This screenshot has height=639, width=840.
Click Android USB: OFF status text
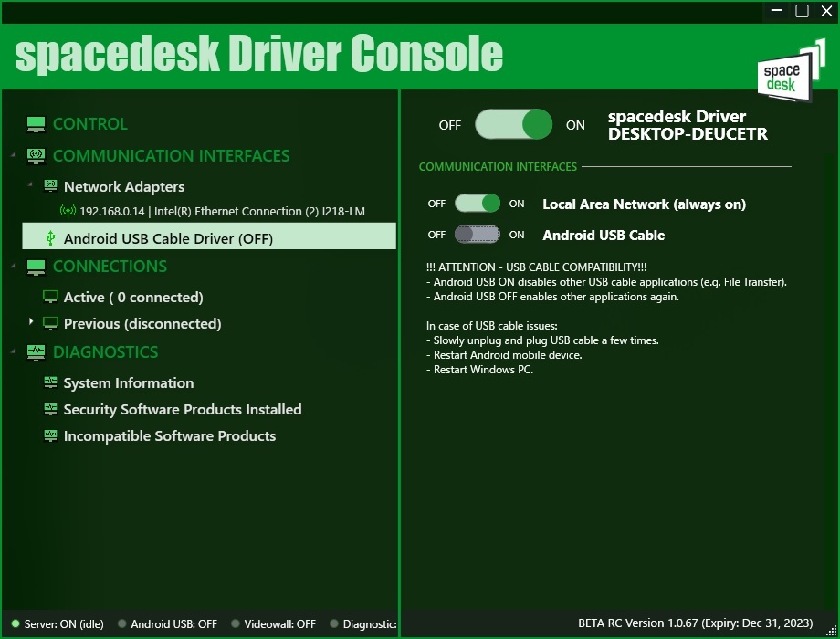[x=174, y=624]
